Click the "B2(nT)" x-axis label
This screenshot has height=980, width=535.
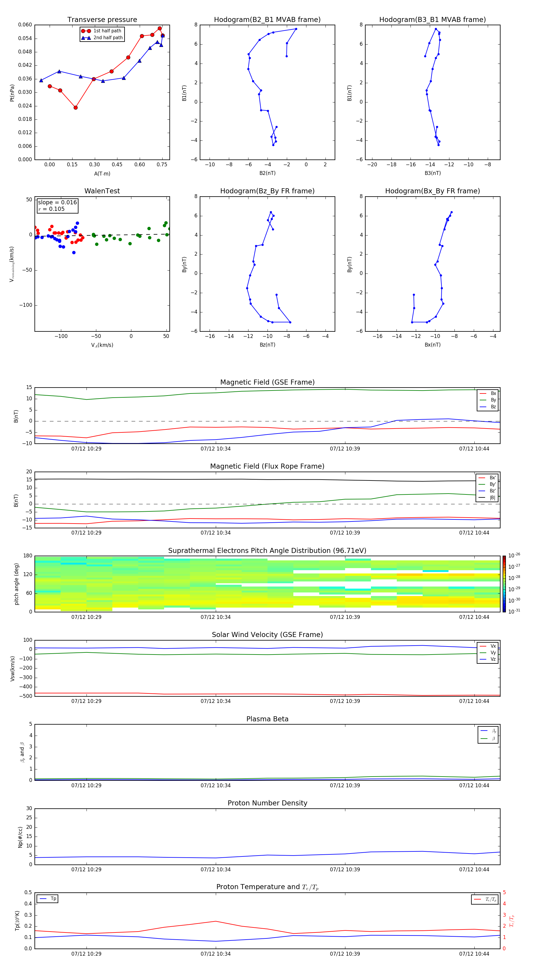pyautogui.click(x=267, y=173)
